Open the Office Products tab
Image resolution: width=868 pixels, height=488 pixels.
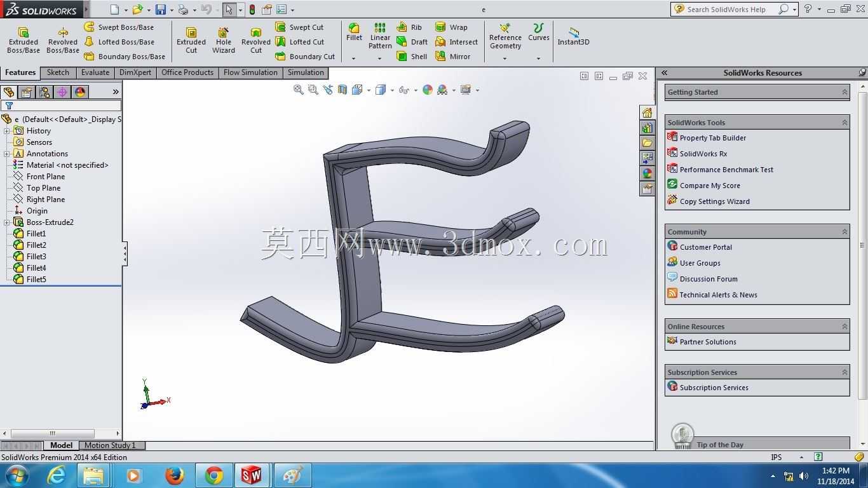click(187, 72)
